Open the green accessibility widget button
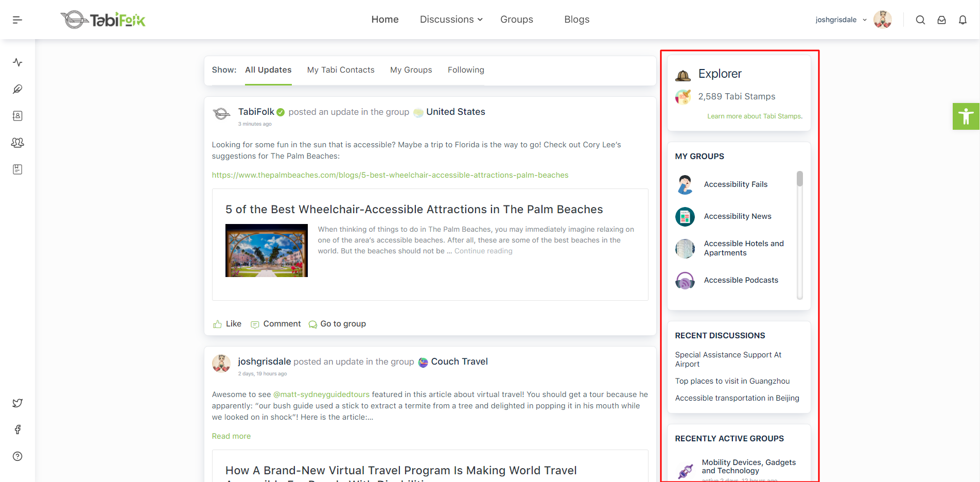This screenshot has width=980, height=482. (966, 116)
